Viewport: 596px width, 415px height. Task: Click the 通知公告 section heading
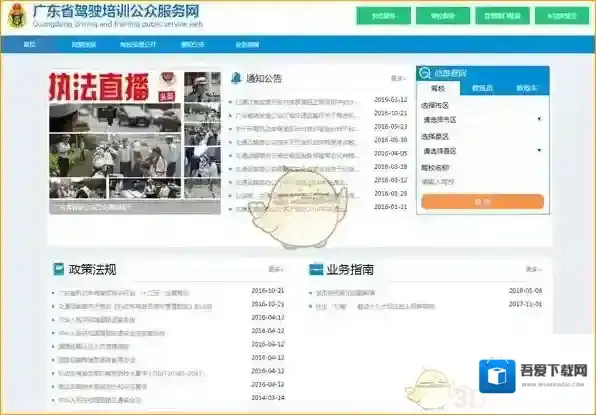click(264, 78)
